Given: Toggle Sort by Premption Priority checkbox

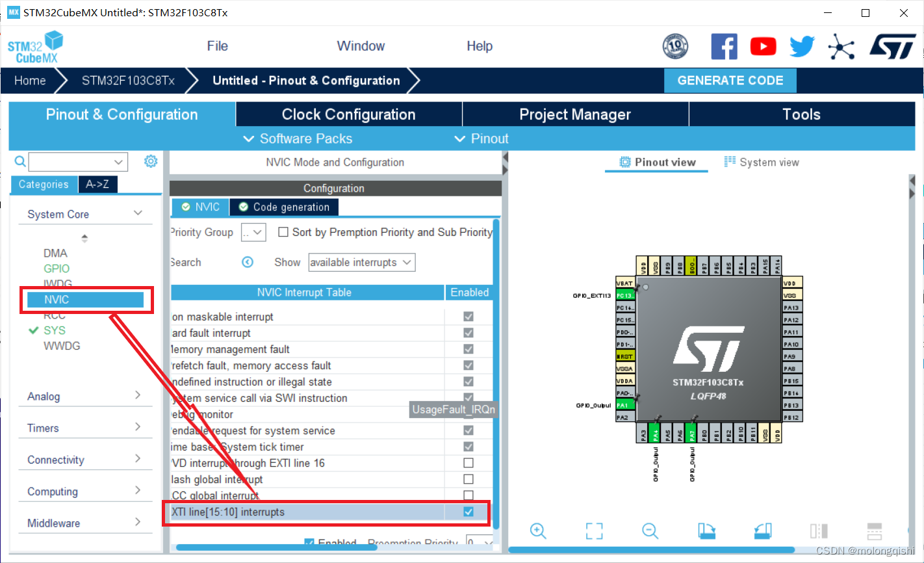Looking at the screenshot, I should pyautogui.click(x=283, y=232).
